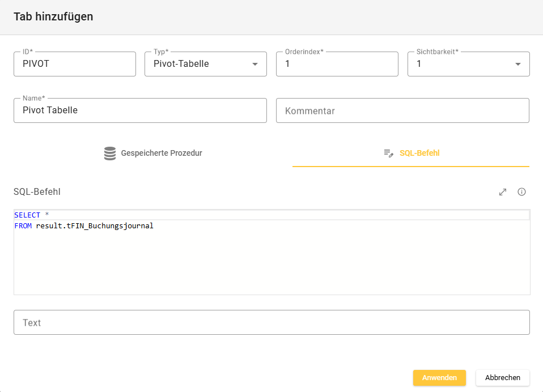Click into the Orderindex field
This screenshot has width=543, height=392.
point(337,64)
